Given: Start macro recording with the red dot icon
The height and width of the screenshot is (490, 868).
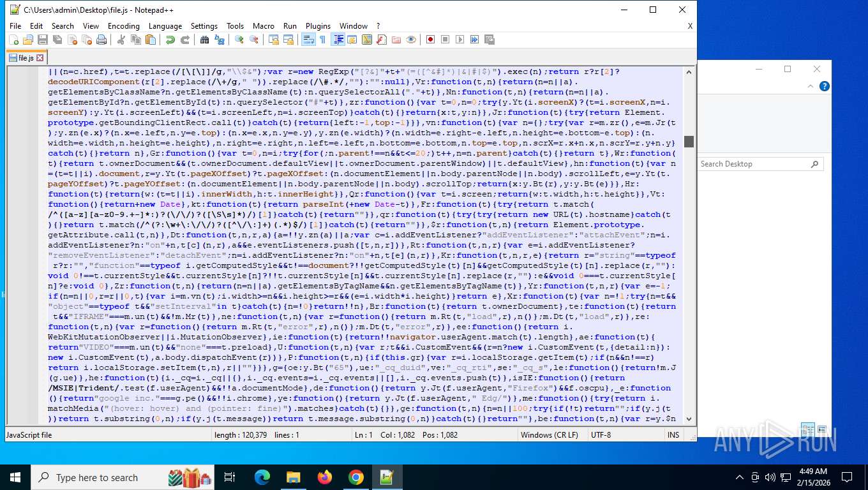Looking at the screenshot, I should click(431, 40).
